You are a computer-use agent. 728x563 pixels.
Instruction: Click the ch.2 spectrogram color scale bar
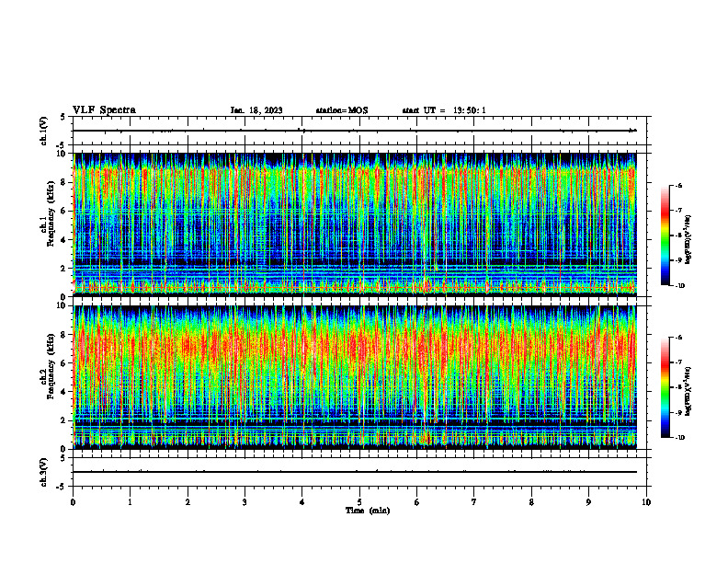coord(665,387)
